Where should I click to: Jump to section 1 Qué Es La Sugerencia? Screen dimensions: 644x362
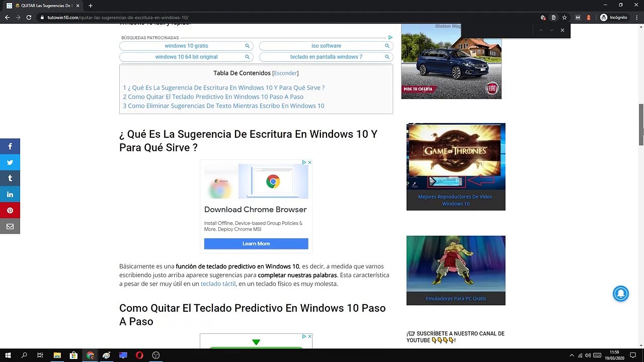pyautogui.click(x=224, y=87)
